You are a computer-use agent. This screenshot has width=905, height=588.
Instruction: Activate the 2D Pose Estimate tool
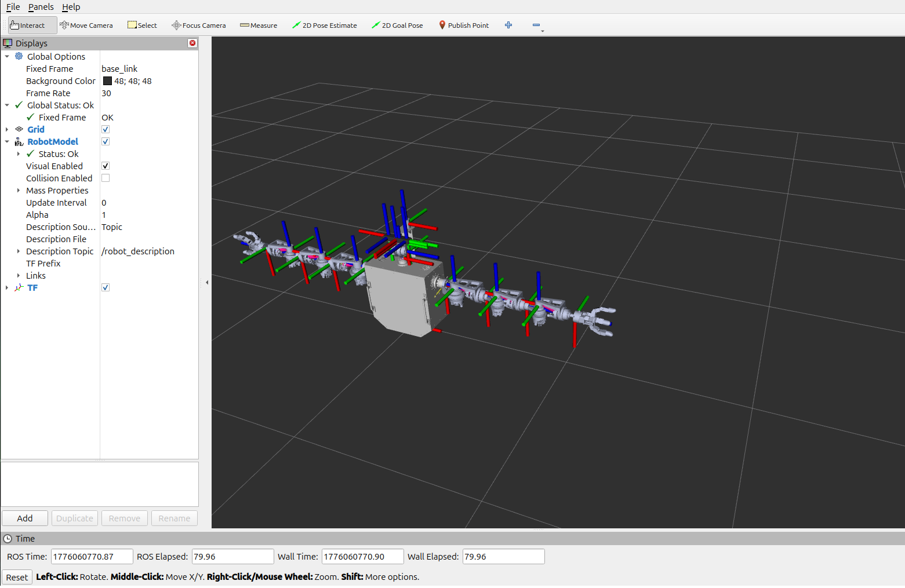click(325, 25)
